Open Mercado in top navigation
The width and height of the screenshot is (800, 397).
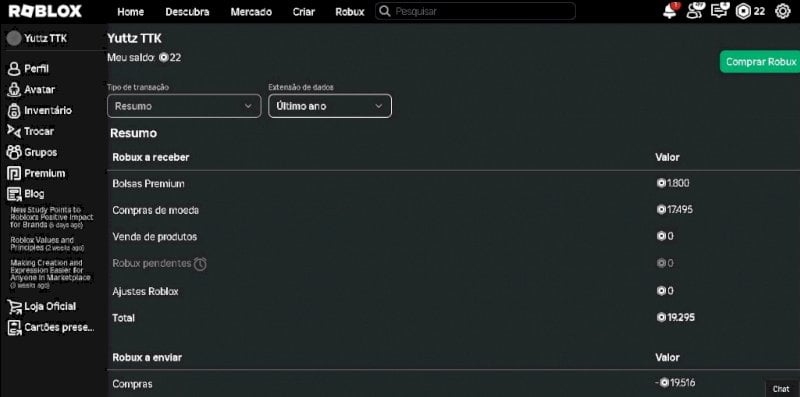tap(251, 12)
